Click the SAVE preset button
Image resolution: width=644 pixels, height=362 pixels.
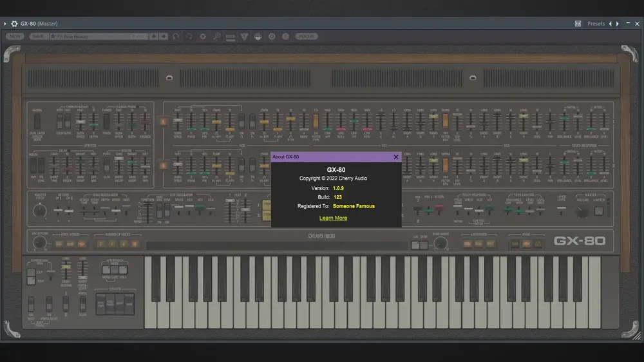38,37
